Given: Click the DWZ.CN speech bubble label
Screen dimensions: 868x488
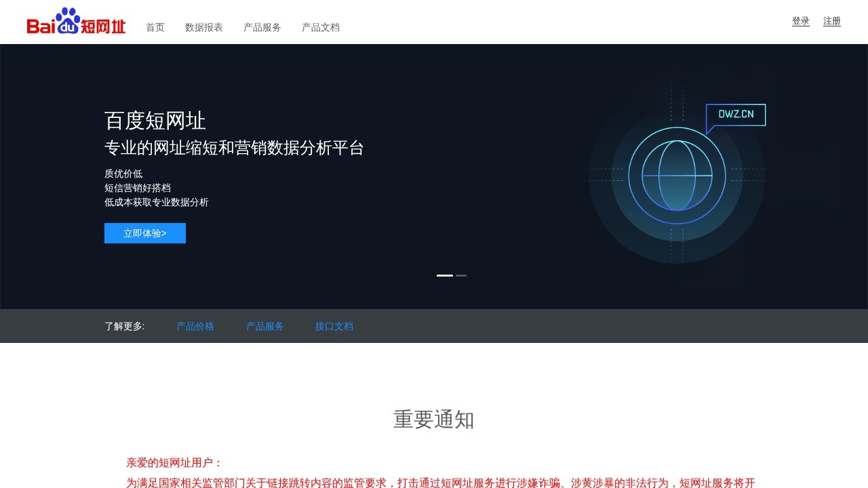Looking at the screenshot, I should click(736, 115).
